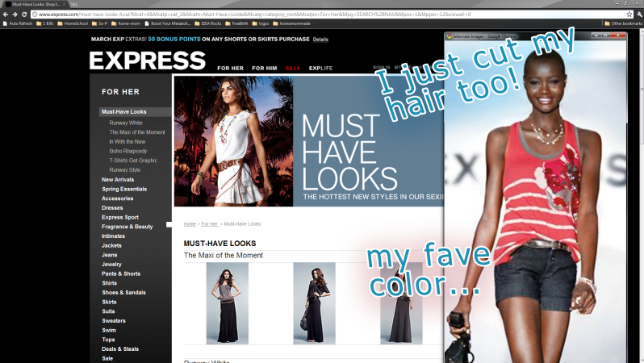This screenshot has height=363, width=644.
Task: Go to Jewelry category
Action: pyautogui.click(x=111, y=265)
